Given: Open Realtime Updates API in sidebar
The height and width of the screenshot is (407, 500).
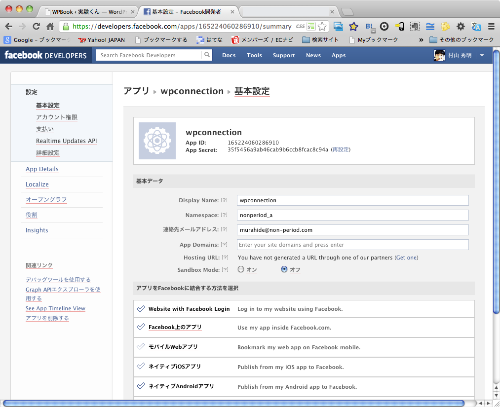Looking at the screenshot, I should (x=66, y=141).
